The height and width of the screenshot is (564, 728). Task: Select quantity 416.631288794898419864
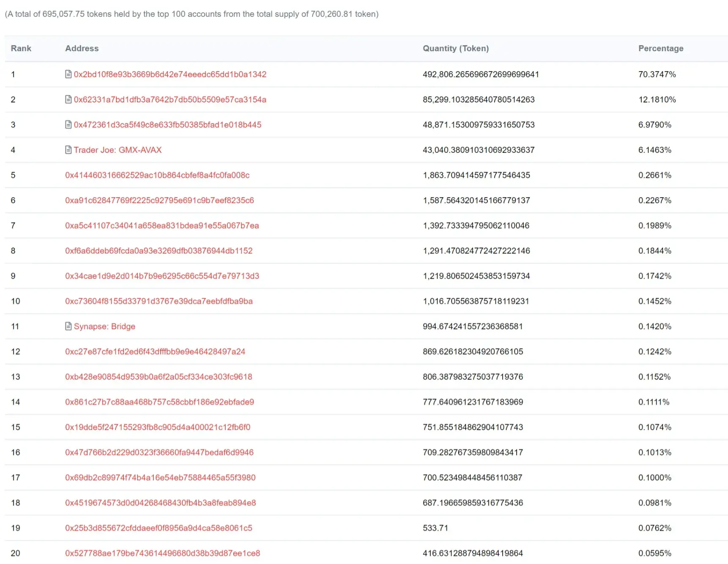pyautogui.click(x=473, y=553)
